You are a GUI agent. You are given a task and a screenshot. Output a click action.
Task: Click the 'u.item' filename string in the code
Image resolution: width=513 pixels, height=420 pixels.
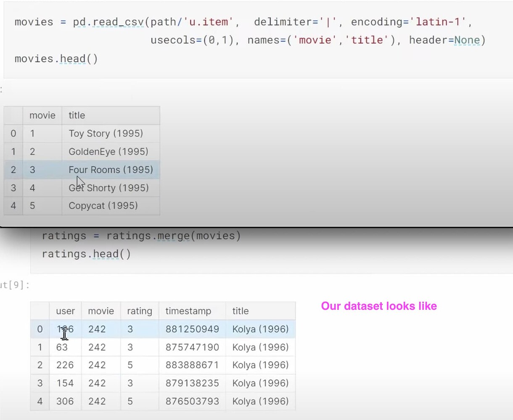coord(209,21)
